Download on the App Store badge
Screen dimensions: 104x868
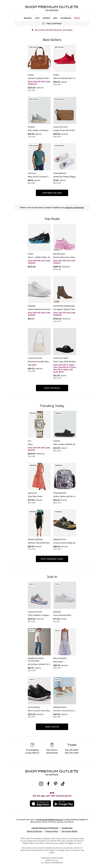click(40, 804)
